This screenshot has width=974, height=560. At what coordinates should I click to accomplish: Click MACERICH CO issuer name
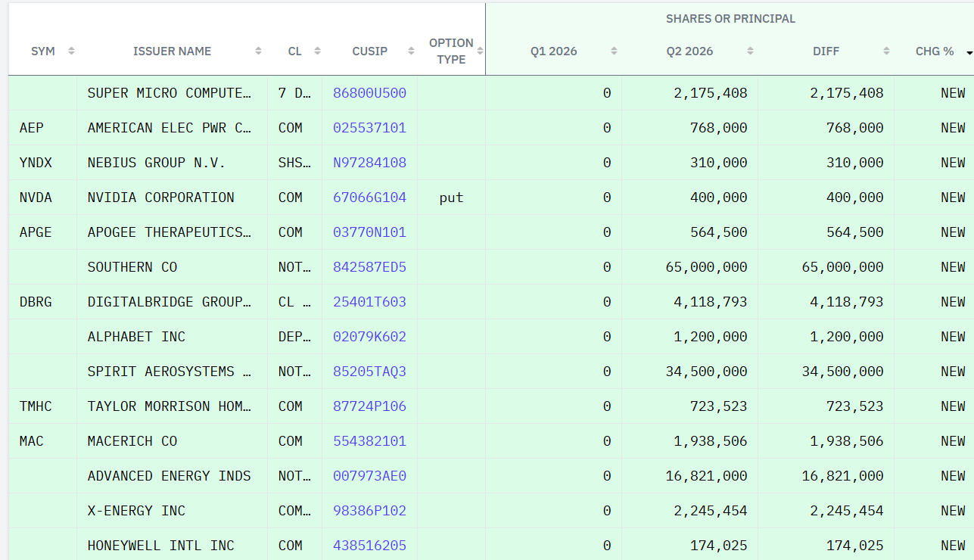click(x=132, y=441)
